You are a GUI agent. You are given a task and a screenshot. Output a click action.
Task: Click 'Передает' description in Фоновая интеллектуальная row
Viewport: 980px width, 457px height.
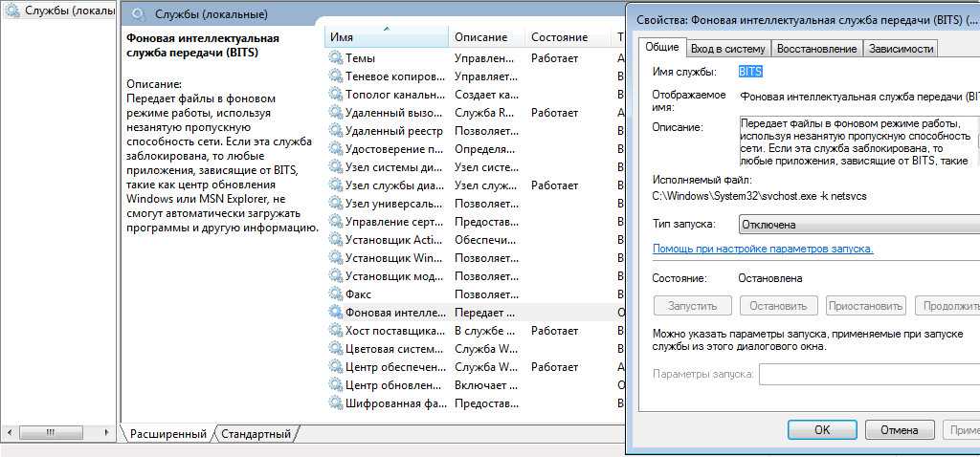point(485,312)
